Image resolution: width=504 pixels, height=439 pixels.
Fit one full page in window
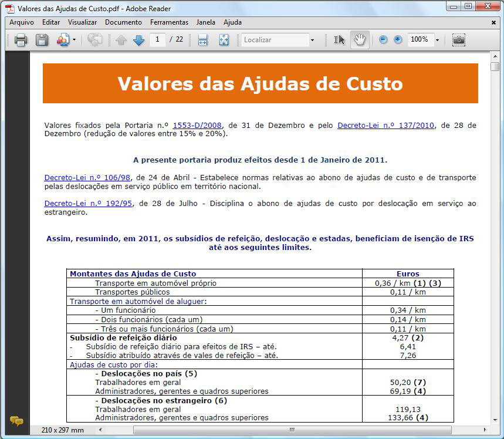pos(224,40)
